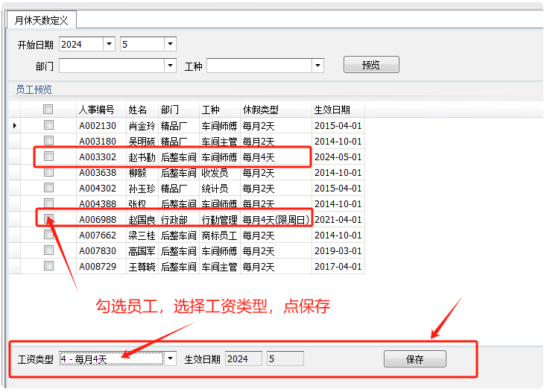Sort by the 姓名 column header

142,110
